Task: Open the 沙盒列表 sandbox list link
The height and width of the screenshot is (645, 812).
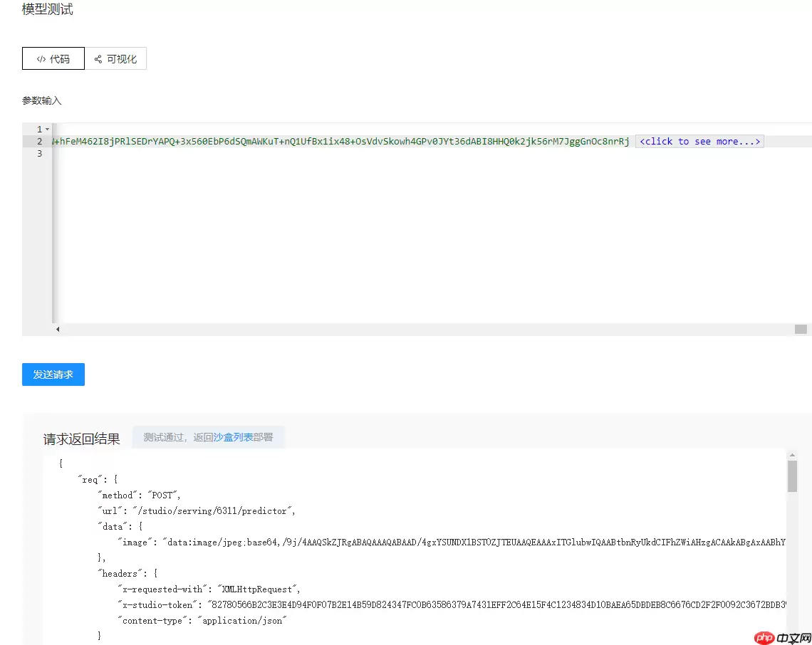Action: coord(233,437)
